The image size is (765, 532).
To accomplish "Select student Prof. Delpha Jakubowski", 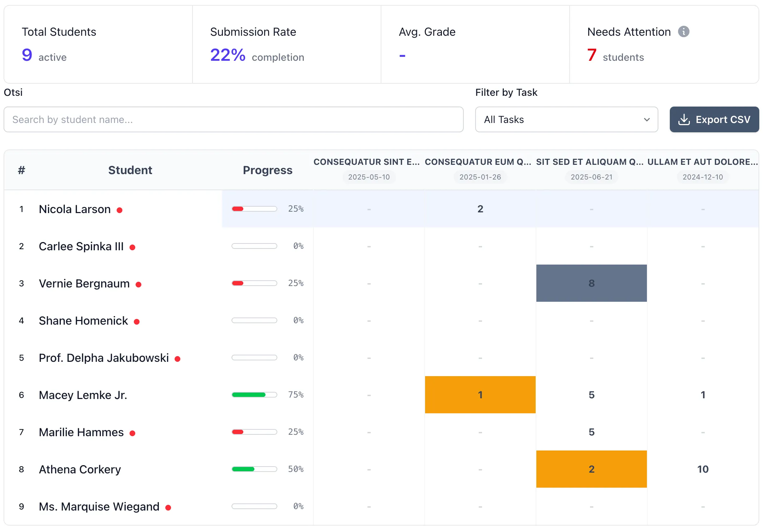I will click(x=104, y=358).
